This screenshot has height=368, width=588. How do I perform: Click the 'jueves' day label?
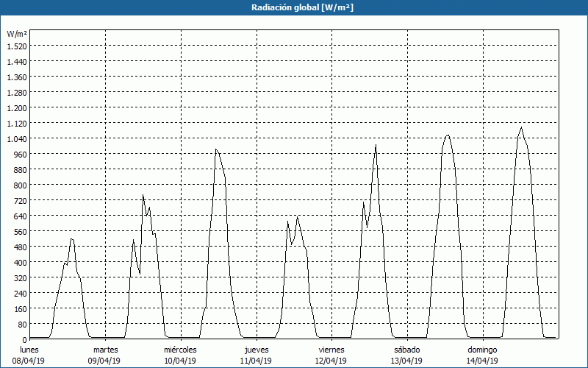pos(257,350)
